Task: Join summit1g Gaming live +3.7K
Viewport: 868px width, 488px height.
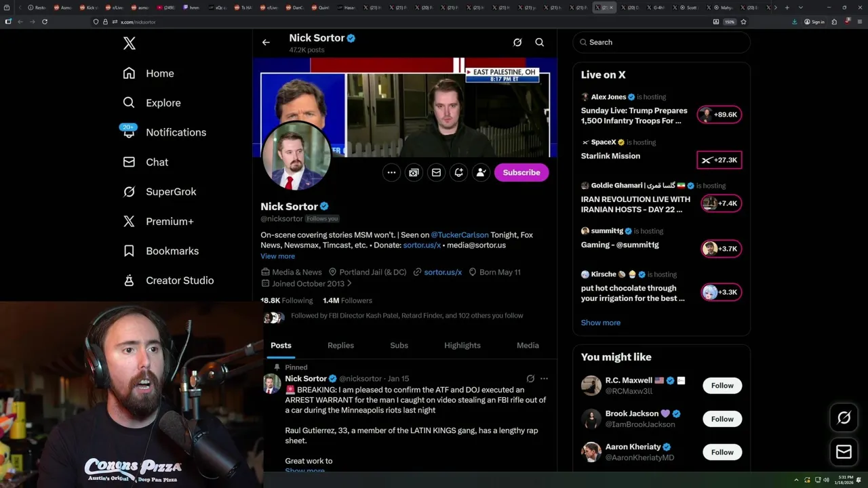Action: pyautogui.click(x=721, y=249)
